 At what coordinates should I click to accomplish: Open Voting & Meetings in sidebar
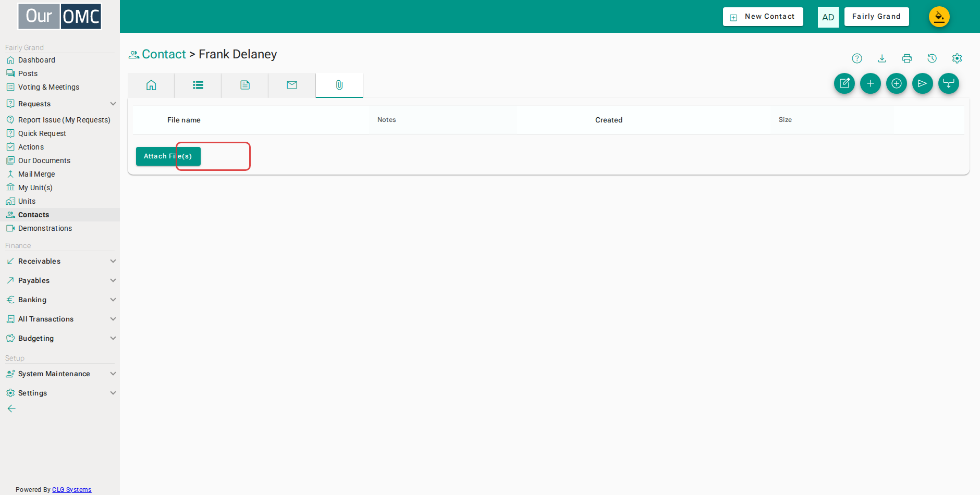pos(48,87)
